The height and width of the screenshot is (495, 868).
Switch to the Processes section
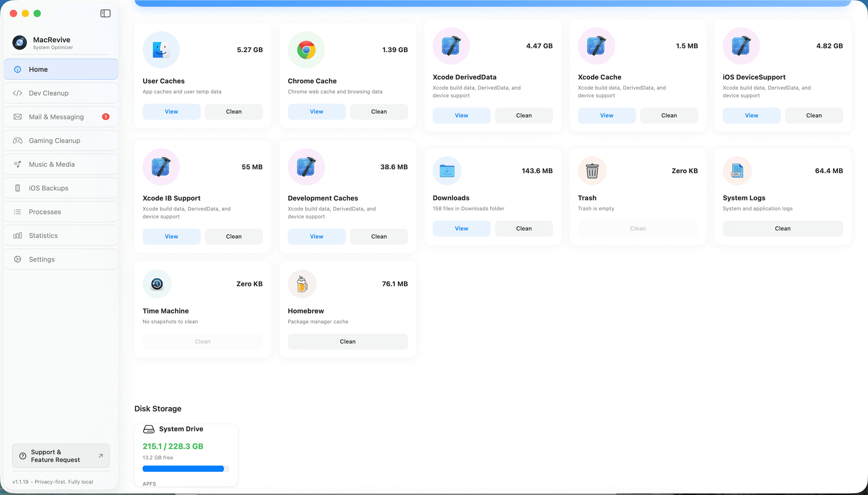pyautogui.click(x=45, y=211)
